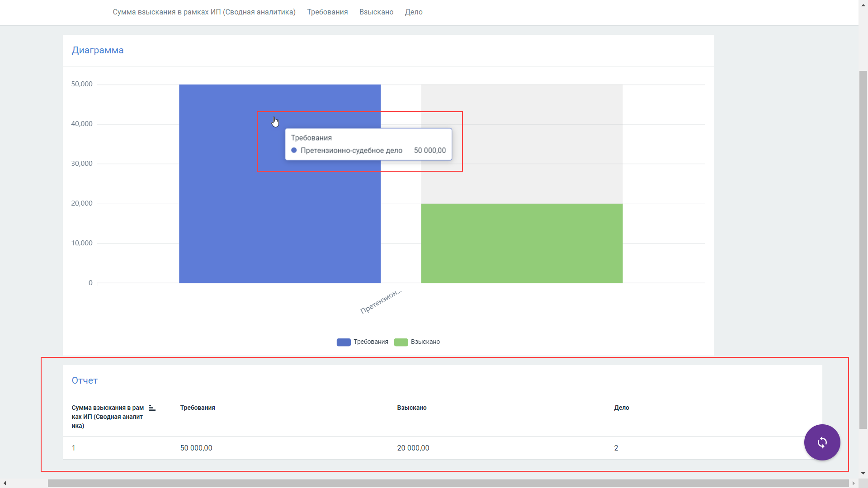The image size is (868, 488).
Task: Click the 50,000 y-axis label
Action: tap(82, 84)
